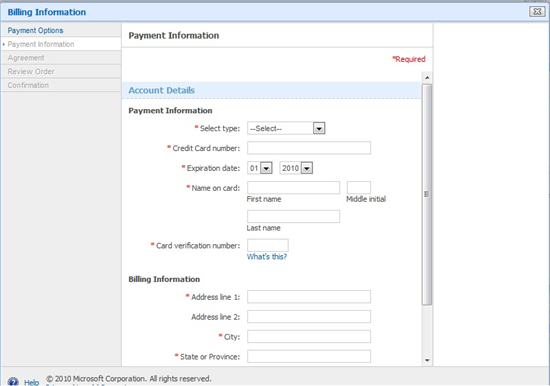Open the What's this? link
Viewport: 550px width, 386px height.
[x=267, y=257]
